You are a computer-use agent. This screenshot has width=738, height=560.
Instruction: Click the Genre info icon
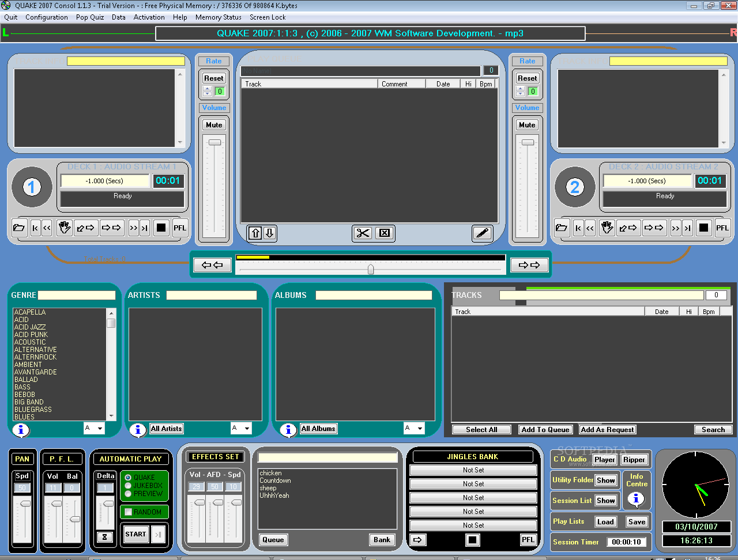pyautogui.click(x=21, y=430)
